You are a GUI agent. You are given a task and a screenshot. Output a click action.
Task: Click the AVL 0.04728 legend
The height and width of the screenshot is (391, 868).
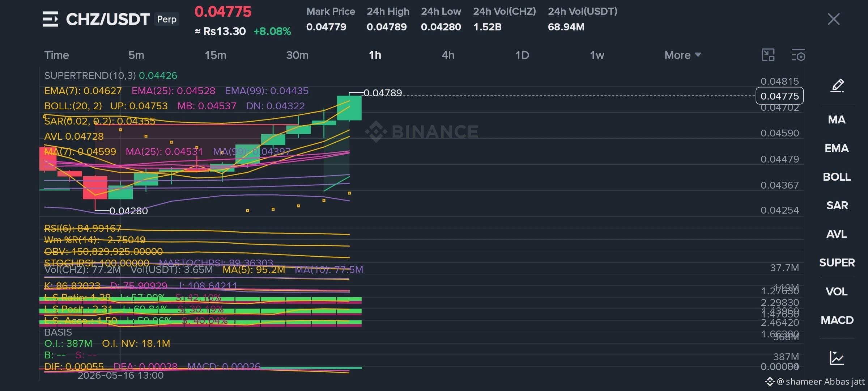(x=74, y=136)
